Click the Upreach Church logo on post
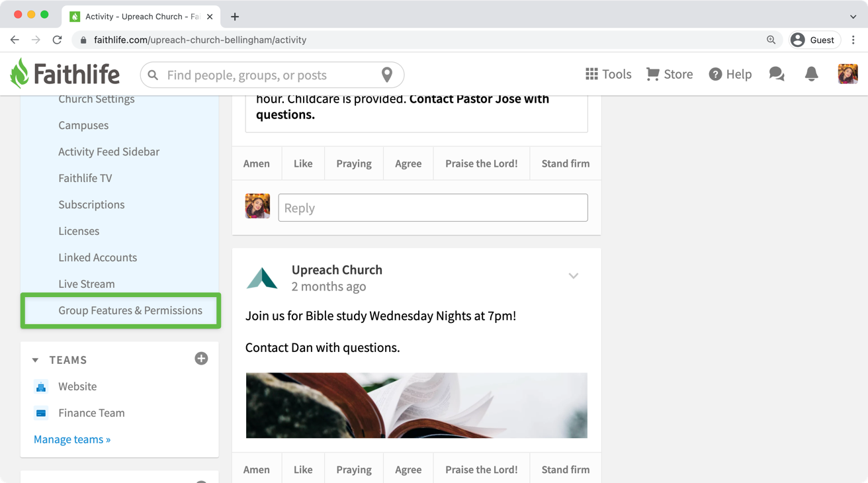This screenshot has width=868, height=483. 262,278
